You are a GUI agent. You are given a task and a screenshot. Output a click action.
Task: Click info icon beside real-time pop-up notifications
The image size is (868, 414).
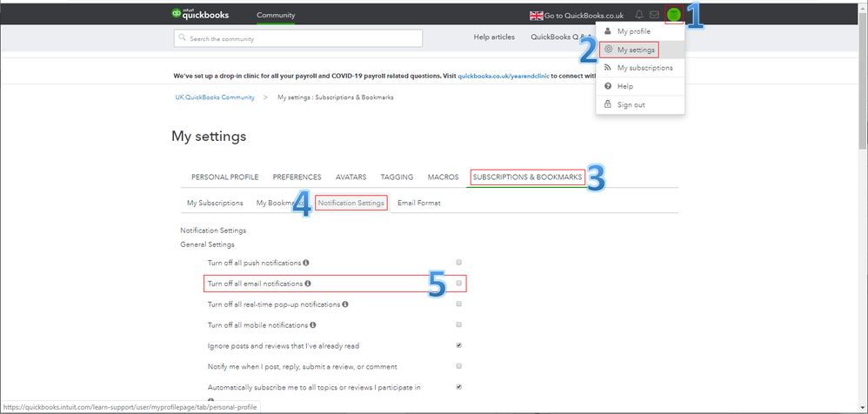pos(345,304)
